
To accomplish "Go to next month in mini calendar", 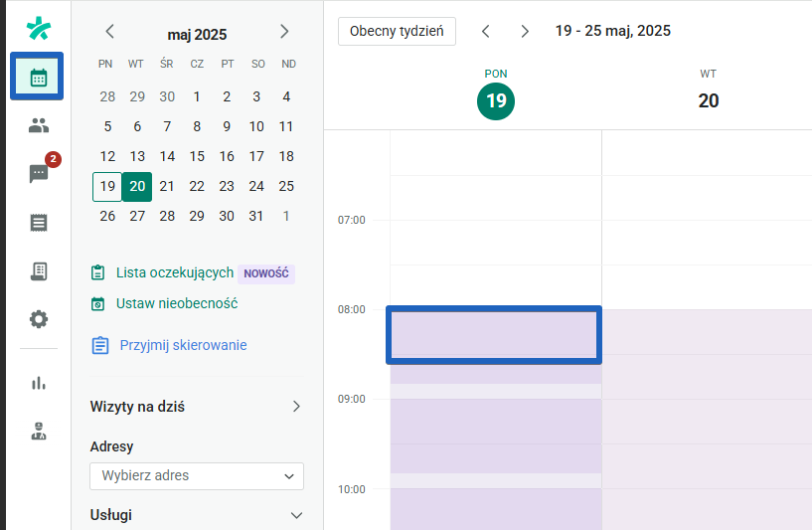I will pos(284,32).
